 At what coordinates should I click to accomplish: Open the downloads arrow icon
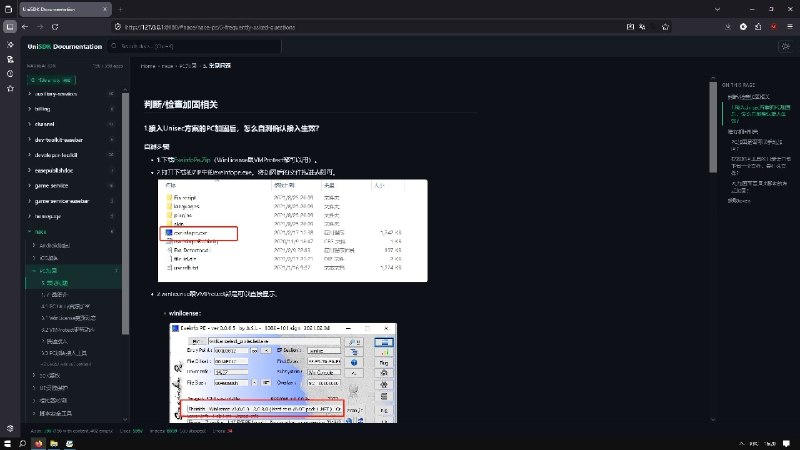728,27
